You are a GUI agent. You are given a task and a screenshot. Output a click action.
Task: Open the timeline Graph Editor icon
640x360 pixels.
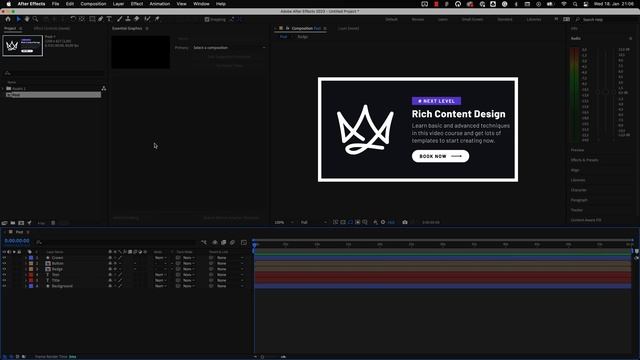244,242
